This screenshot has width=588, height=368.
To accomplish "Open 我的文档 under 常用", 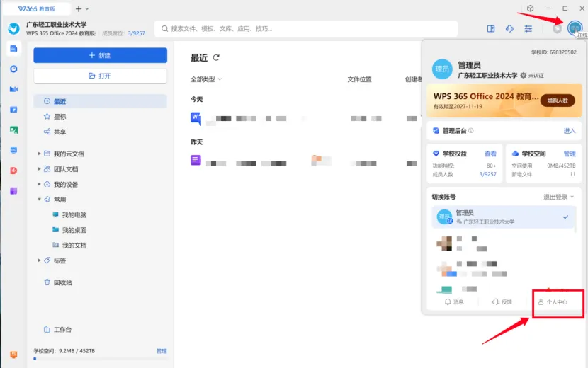I will 70,246.
